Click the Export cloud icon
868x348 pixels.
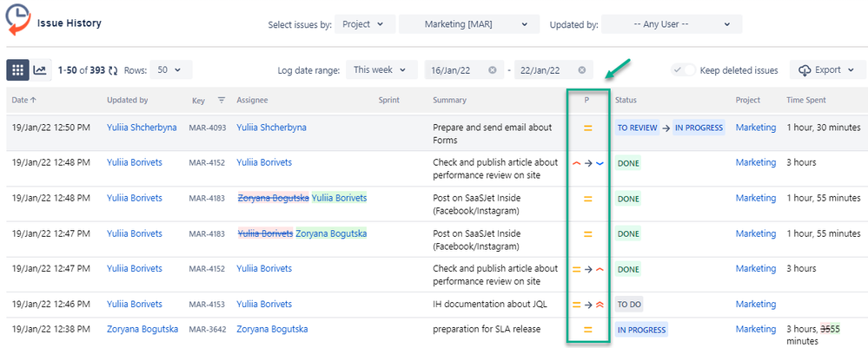pyautogui.click(x=805, y=70)
